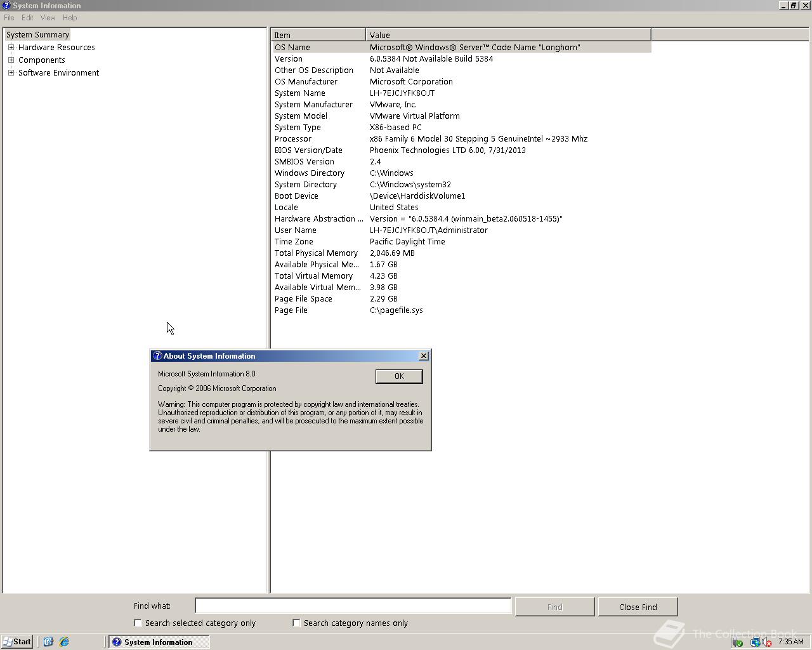Click the Internet Explorer quick launch icon
The width and height of the screenshot is (812, 650).
(64, 642)
